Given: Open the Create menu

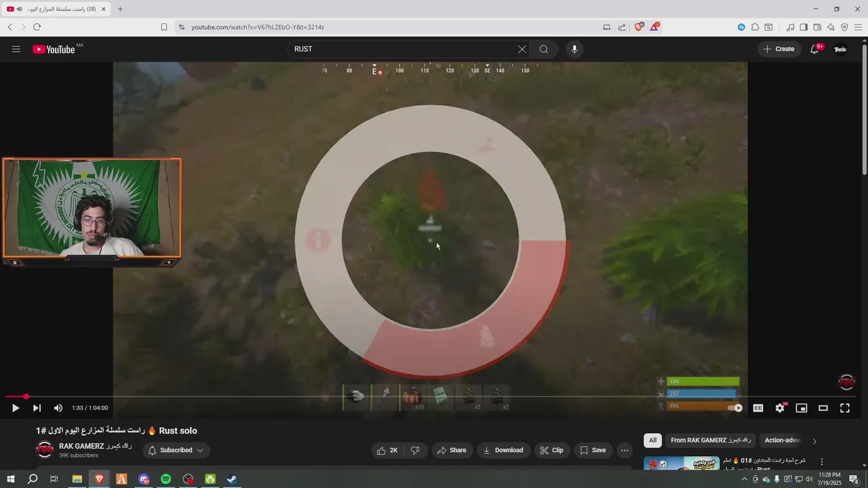Looking at the screenshot, I should pyautogui.click(x=778, y=49).
